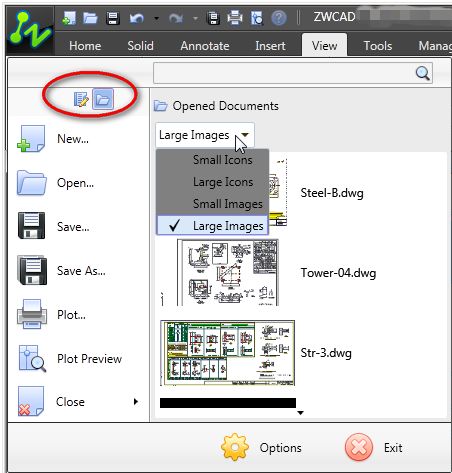The height and width of the screenshot is (473, 452).
Task: Show Opened Documents with the folder toggle icon
Action: click(x=103, y=99)
